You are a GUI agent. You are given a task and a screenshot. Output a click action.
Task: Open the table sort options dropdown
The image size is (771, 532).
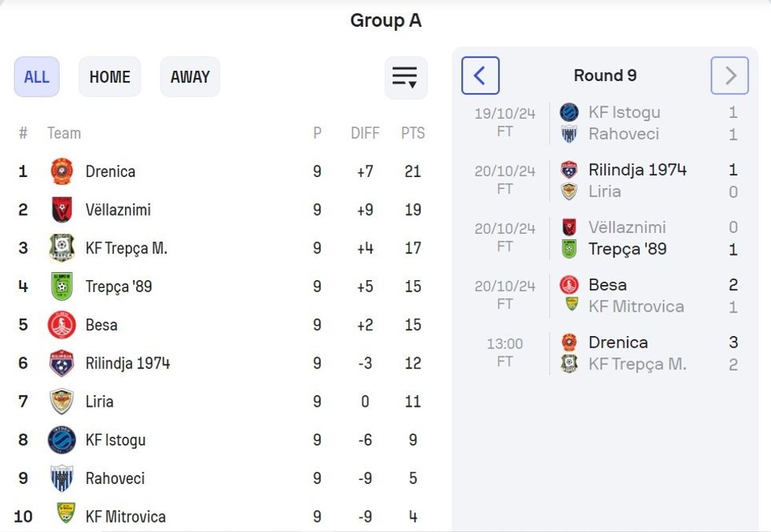click(405, 77)
